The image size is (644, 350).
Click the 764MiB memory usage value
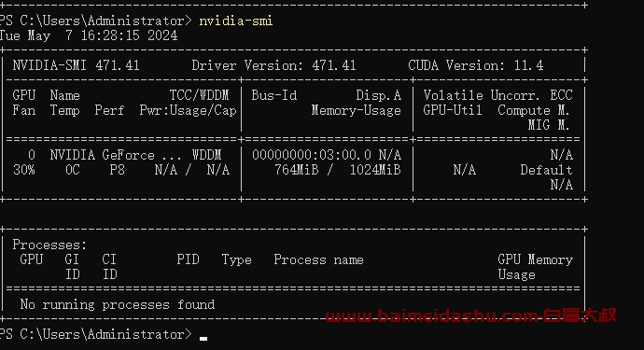point(296,170)
